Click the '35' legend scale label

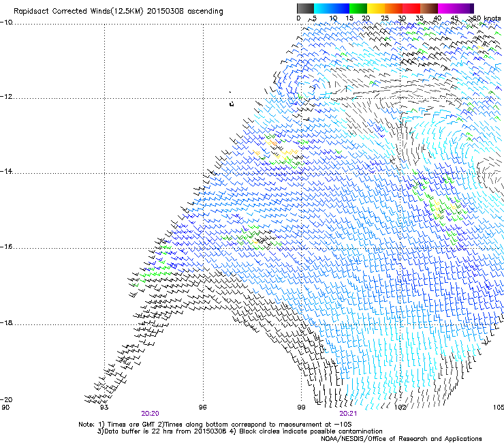click(420, 18)
